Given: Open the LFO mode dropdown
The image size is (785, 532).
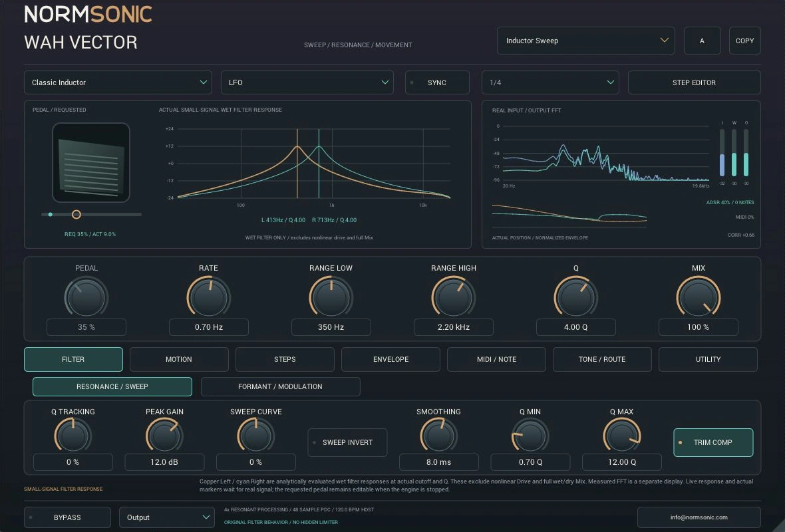Looking at the screenshot, I should (307, 82).
